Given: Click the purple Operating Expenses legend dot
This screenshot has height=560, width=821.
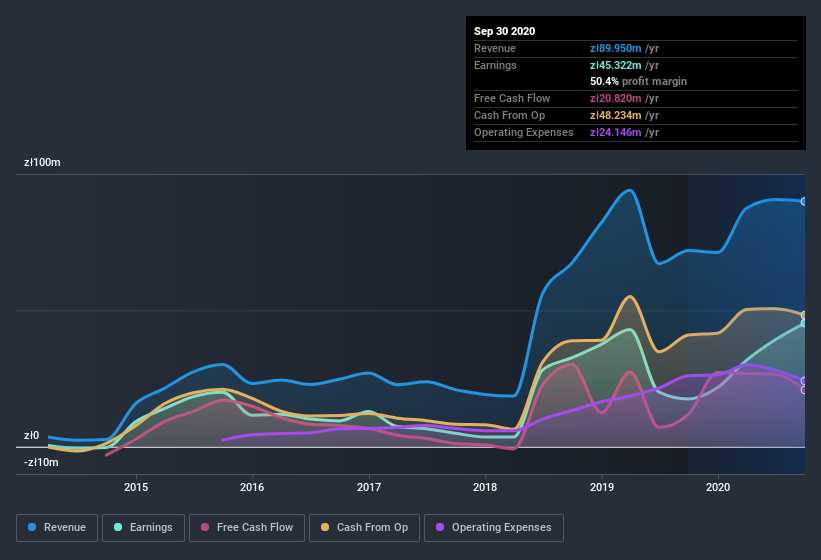Looking at the screenshot, I should coord(440,527).
